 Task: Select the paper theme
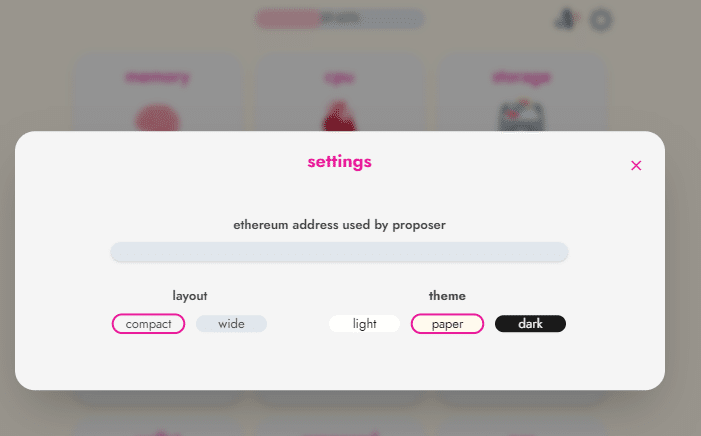447,324
